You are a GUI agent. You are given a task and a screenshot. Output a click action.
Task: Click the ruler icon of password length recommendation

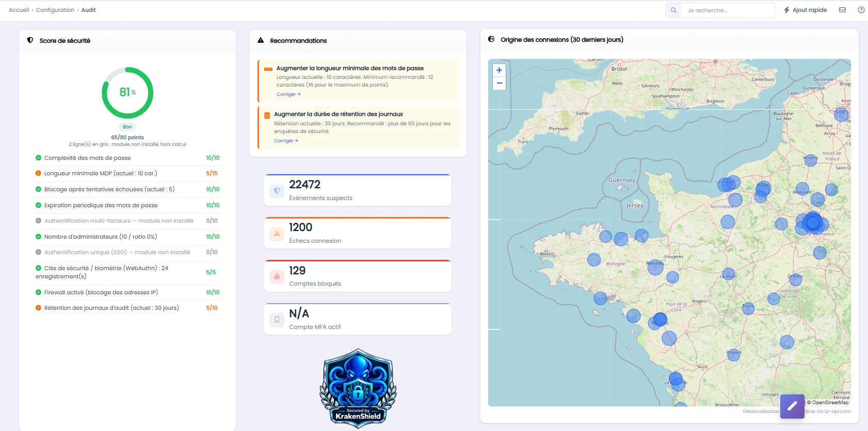point(268,69)
